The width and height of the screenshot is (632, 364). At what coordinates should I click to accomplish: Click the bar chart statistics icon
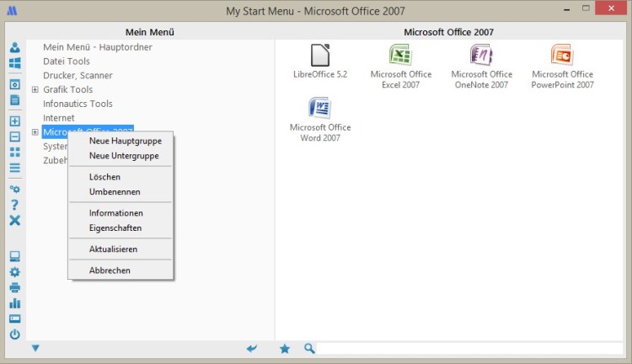[x=15, y=303]
